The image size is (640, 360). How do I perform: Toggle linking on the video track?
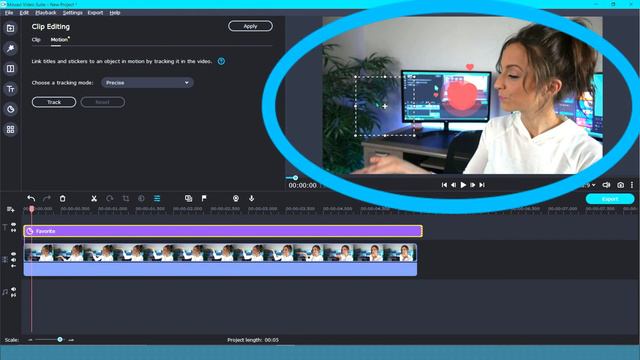[x=13, y=266]
